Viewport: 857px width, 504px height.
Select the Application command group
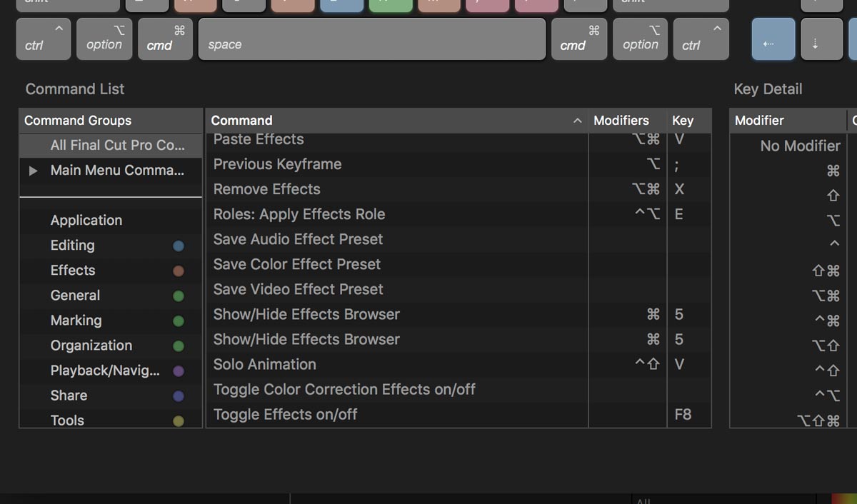(111, 220)
